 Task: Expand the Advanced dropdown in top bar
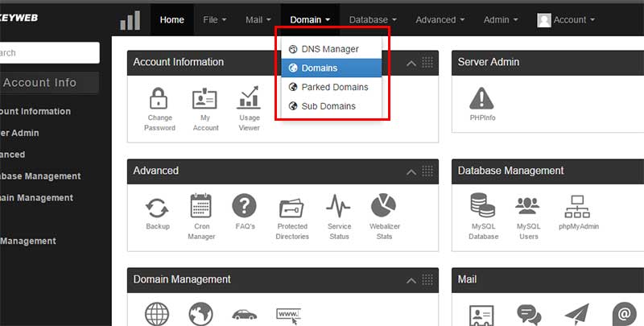coord(440,19)
